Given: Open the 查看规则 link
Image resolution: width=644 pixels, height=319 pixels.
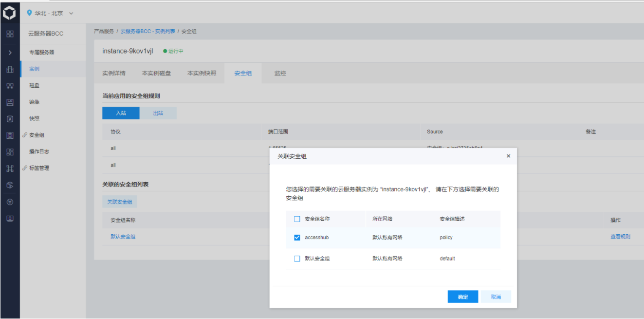Looking at the screenshot, I should pyautogui.click(x=621, y=237).
